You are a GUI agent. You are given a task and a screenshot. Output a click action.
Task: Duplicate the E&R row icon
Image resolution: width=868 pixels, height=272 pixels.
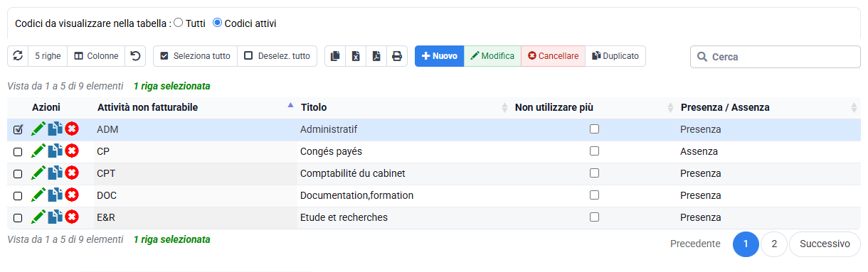tap(55, 217)
